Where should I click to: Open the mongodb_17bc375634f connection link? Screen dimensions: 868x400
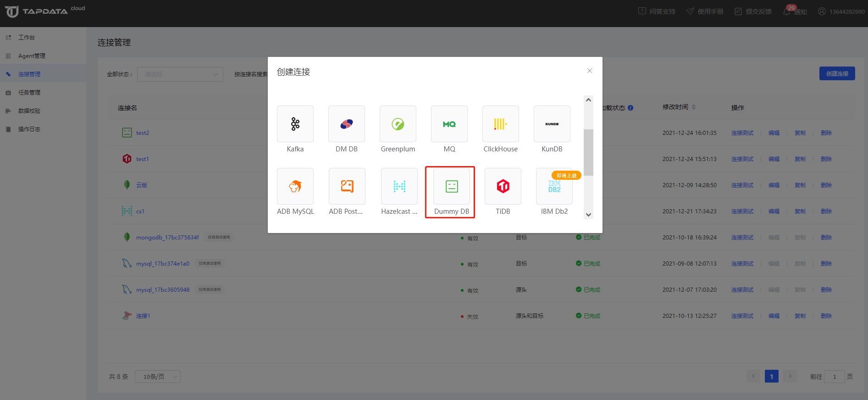click(x=167, y=238)
